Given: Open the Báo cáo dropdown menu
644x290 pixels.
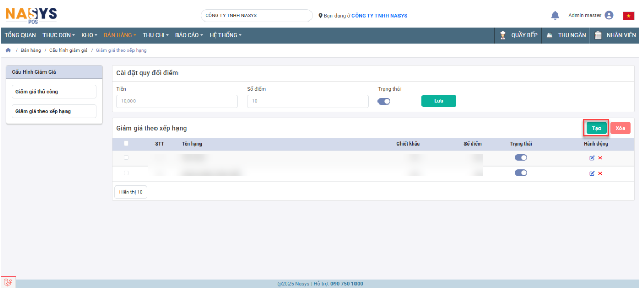Looking at the screenshot, I should click(x=189, y=35).
